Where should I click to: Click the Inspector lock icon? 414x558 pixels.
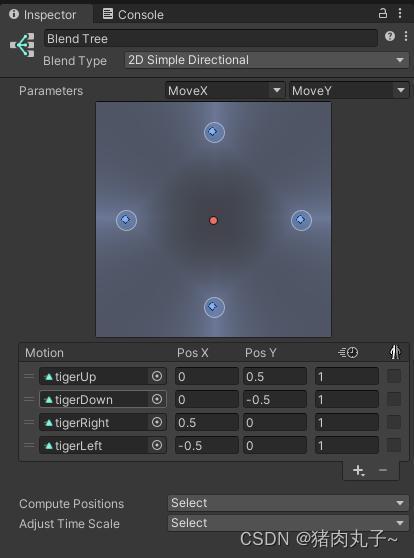[x=383, y=14]
